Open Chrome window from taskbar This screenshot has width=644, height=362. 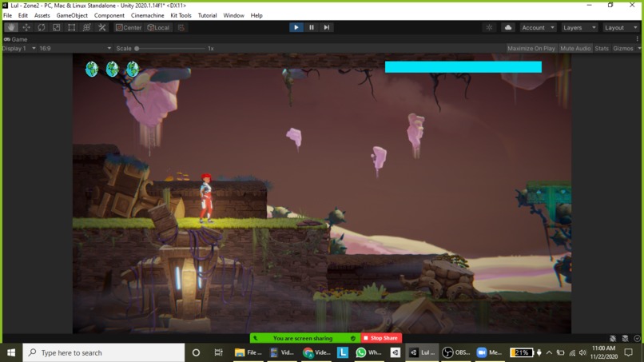pyautogui.click(x=316, y=352)
